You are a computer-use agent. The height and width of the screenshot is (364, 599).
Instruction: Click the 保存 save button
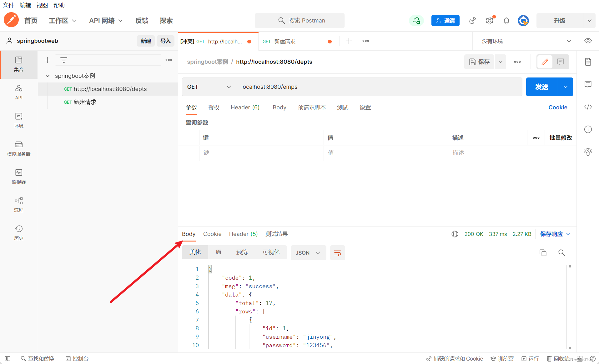[x=479, y=62]
